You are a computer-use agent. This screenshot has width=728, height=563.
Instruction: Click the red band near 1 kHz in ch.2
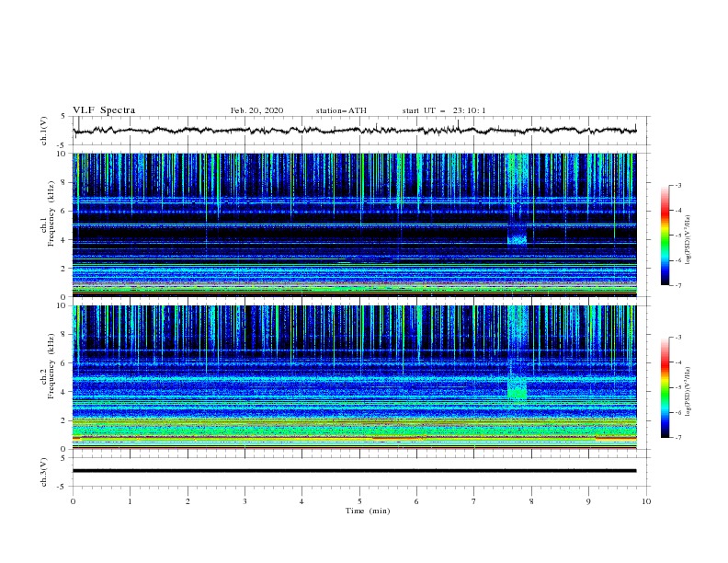point(355,438)
